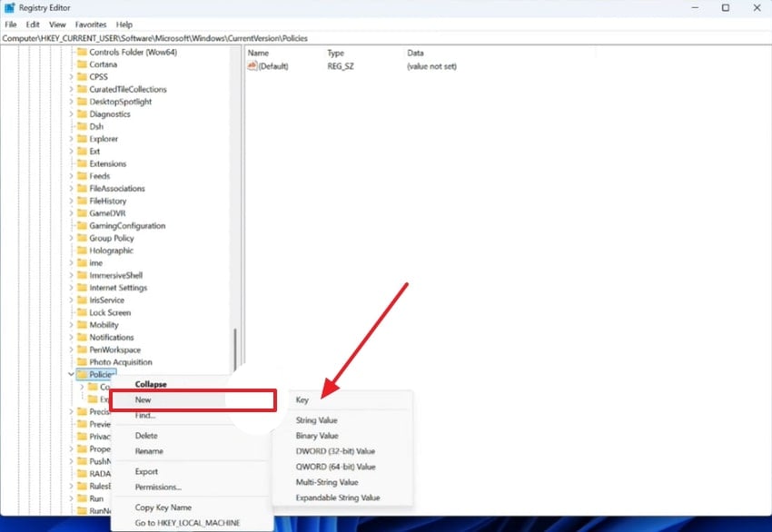This screenshot has height=532, width=772.
Task: Open the Edit menu
Action: coord(32,25)
